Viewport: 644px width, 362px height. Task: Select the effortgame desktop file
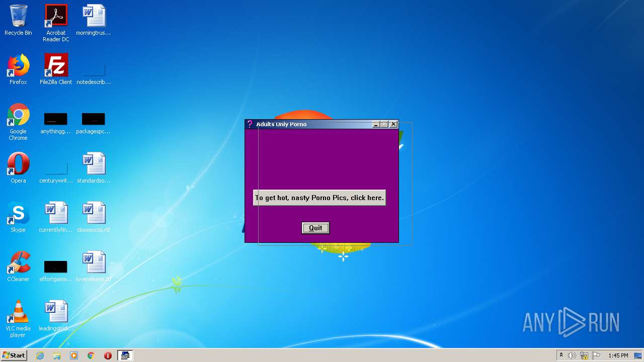[x=56, y=271]
